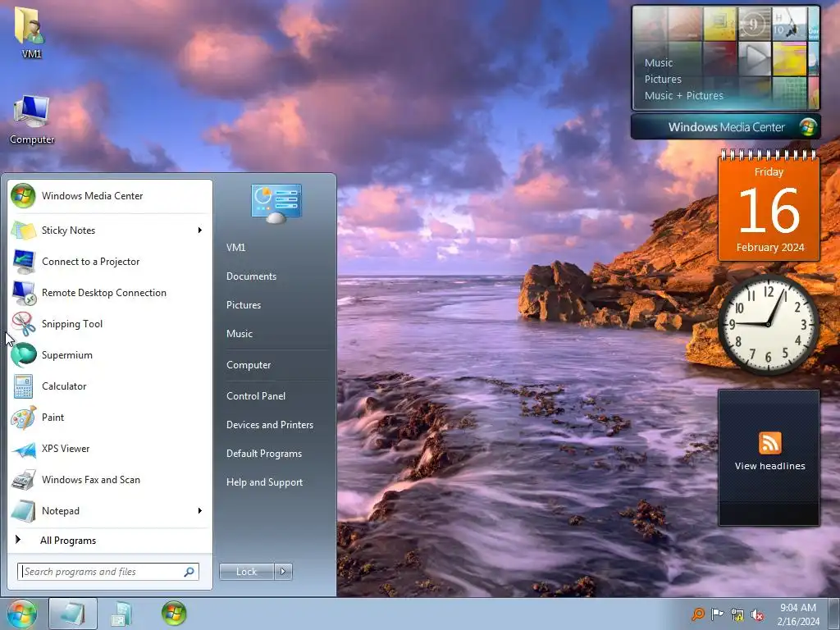Expand All Programs list

coord(110,541)
